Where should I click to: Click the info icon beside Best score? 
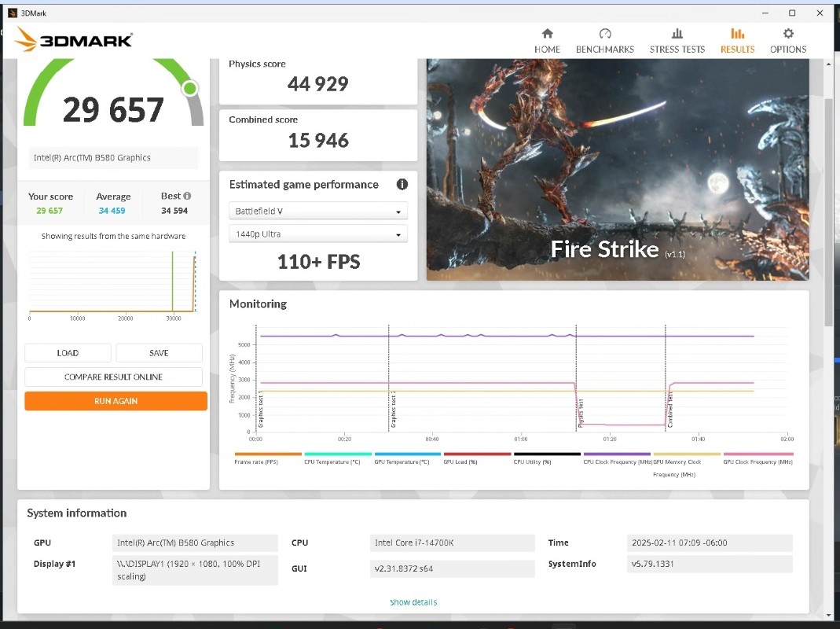pos(187,196)
